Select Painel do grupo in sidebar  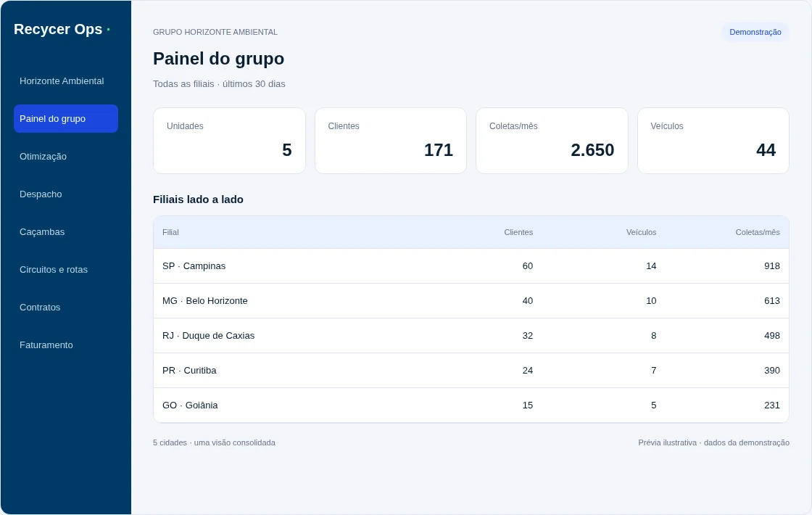(x=66, y=119)
